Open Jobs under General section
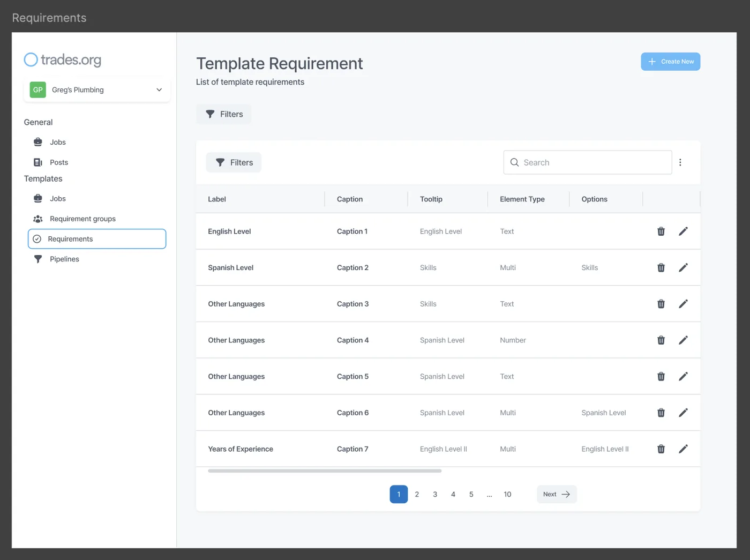750x560 pixels. click(x=58, y=142)
